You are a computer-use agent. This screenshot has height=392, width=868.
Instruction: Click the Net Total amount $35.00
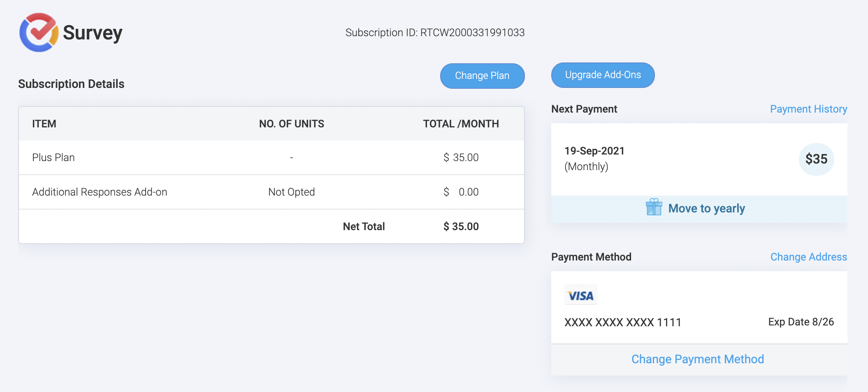[x=461, y=226]
